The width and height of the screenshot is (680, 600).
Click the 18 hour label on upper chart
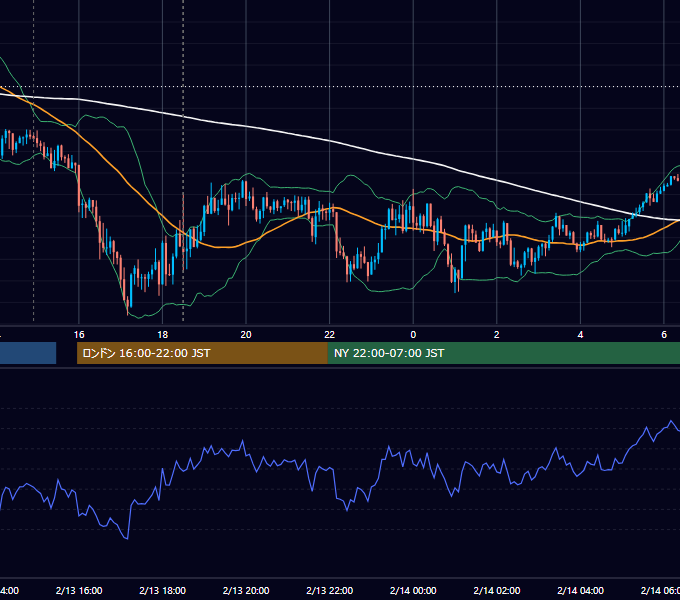tap(162, 335)
